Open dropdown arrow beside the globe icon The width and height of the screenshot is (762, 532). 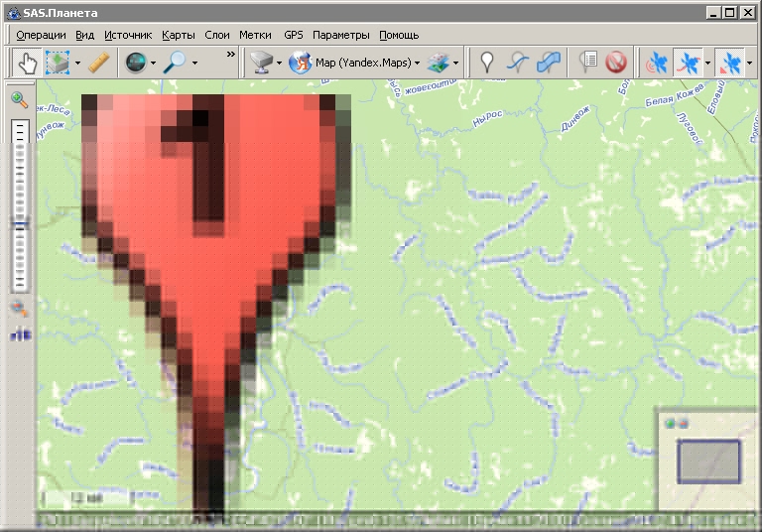pyautogui.click(x=153, y=63)
